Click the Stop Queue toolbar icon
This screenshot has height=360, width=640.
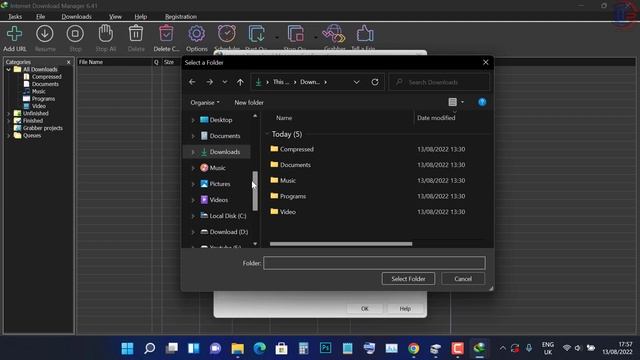click(295, 34)
